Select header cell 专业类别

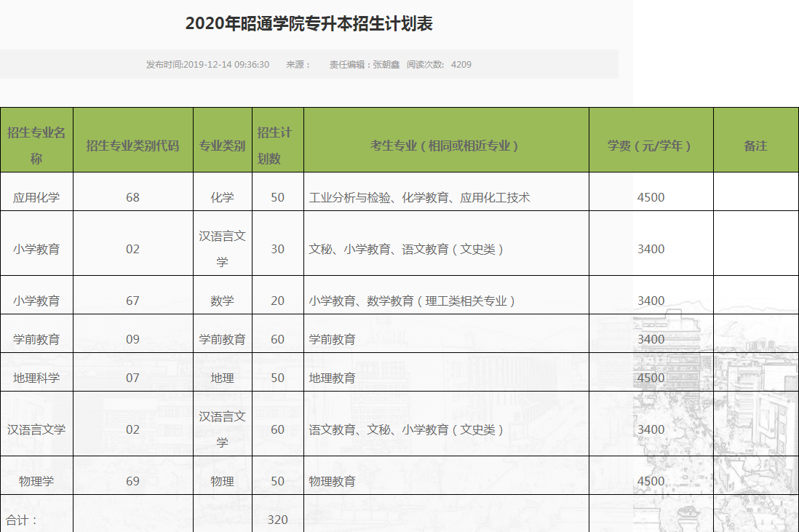[223, 140]
